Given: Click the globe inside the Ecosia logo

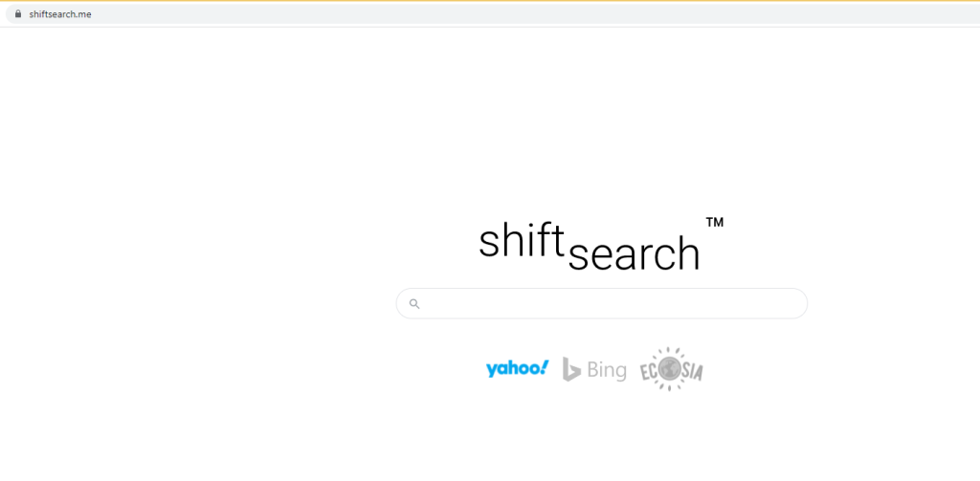Looking at the screenshot, I should (x=671, y=367).
